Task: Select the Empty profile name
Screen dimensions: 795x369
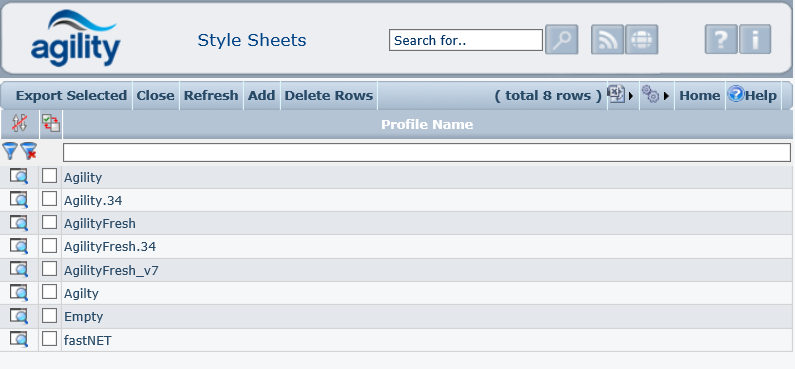Action: 84,317
